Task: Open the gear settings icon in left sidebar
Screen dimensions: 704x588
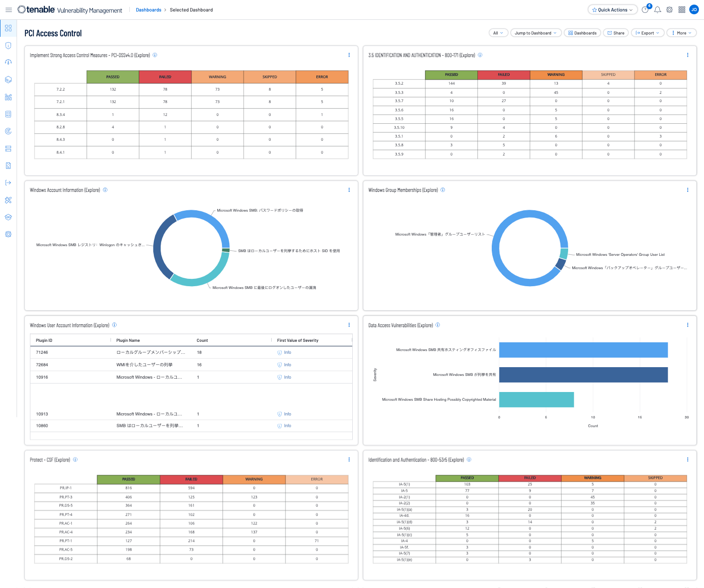Action: pos(8,234)
